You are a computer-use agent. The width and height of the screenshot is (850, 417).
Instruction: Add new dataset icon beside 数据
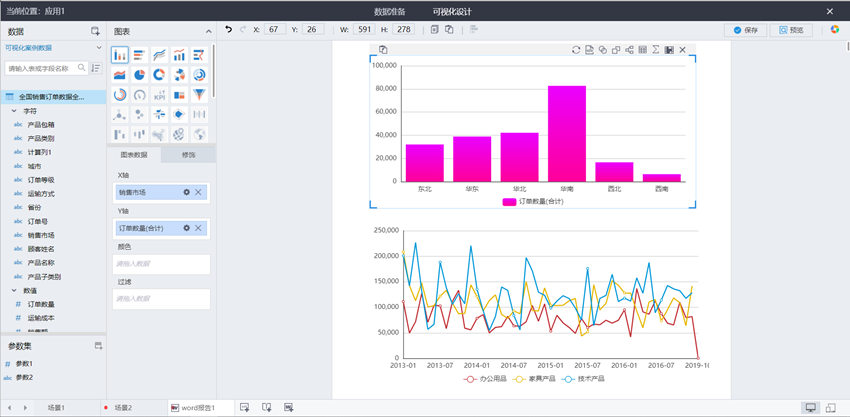pyautogui.click(x=96, y=32)
